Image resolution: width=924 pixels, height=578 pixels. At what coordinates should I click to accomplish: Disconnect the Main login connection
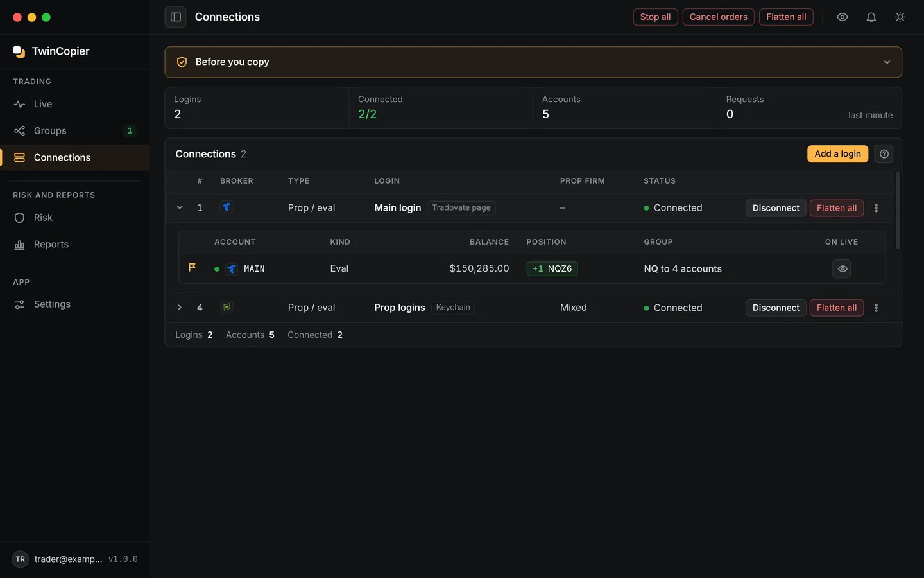tap(776, 208)
